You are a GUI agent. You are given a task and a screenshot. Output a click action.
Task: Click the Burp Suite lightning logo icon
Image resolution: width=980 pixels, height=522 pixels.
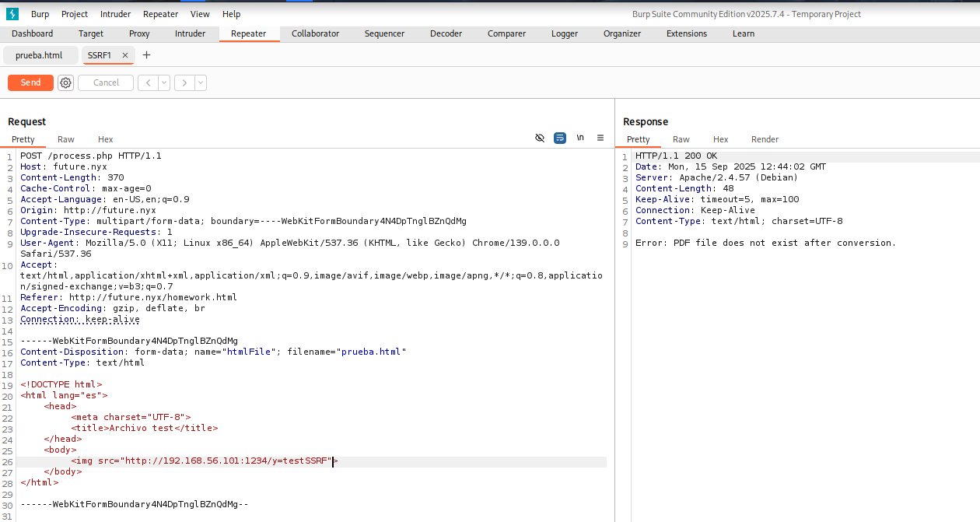12,14
